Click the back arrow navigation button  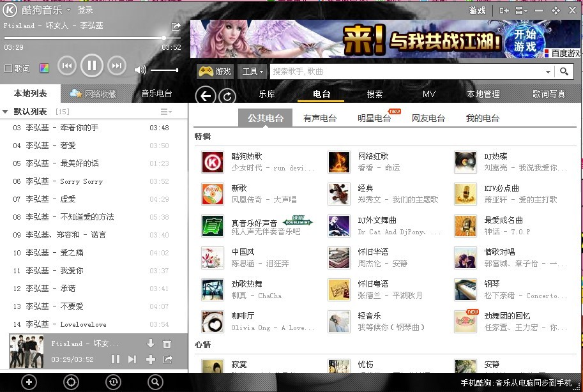[205, 96]
